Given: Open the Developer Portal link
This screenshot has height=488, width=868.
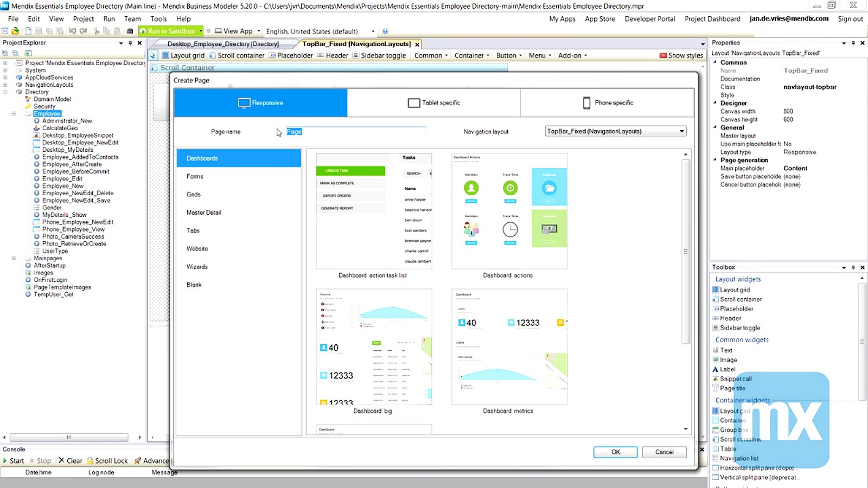Looking at the screenshot, I should 650,18.
